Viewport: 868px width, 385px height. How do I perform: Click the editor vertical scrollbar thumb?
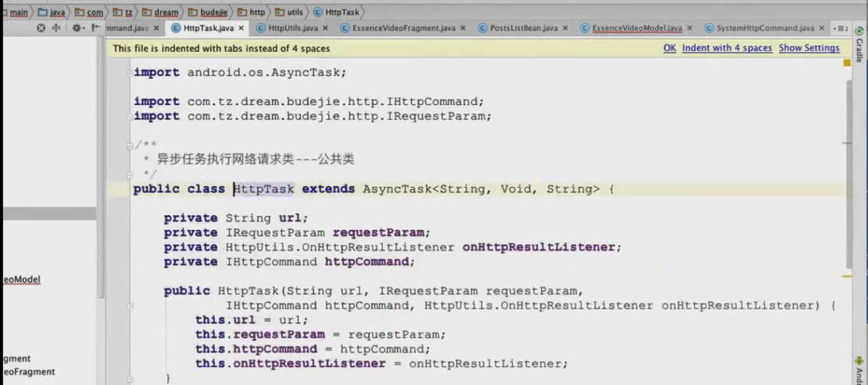[848, 173]
